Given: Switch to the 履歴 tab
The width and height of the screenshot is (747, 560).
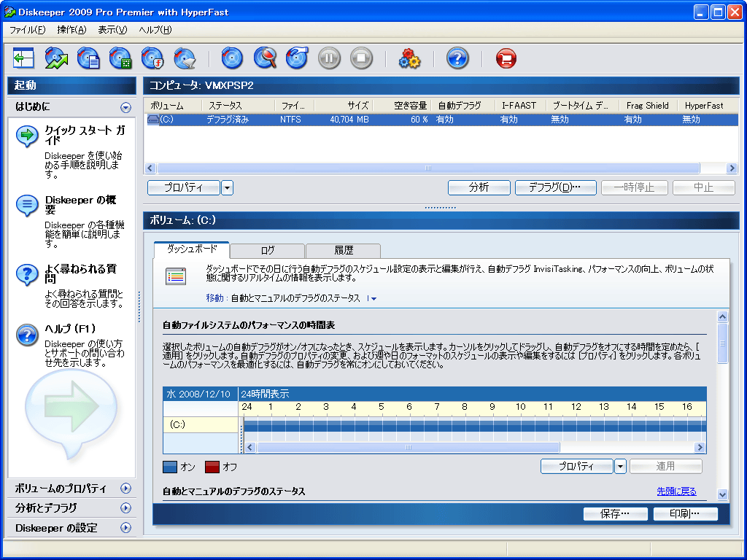Looking at the screenshot, I should point(344,251).
